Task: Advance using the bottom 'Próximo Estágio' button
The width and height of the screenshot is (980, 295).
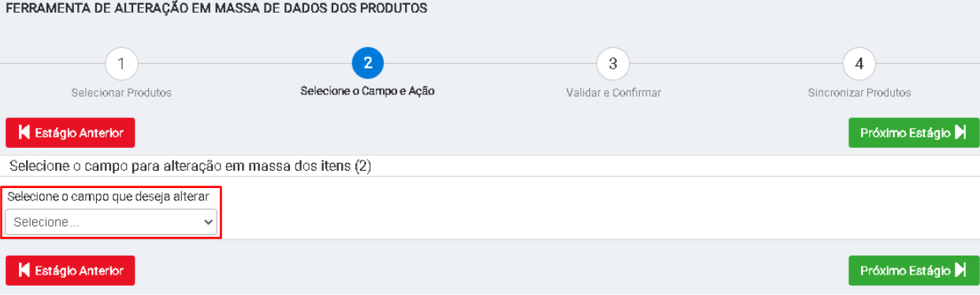Action: pos(914,271)
